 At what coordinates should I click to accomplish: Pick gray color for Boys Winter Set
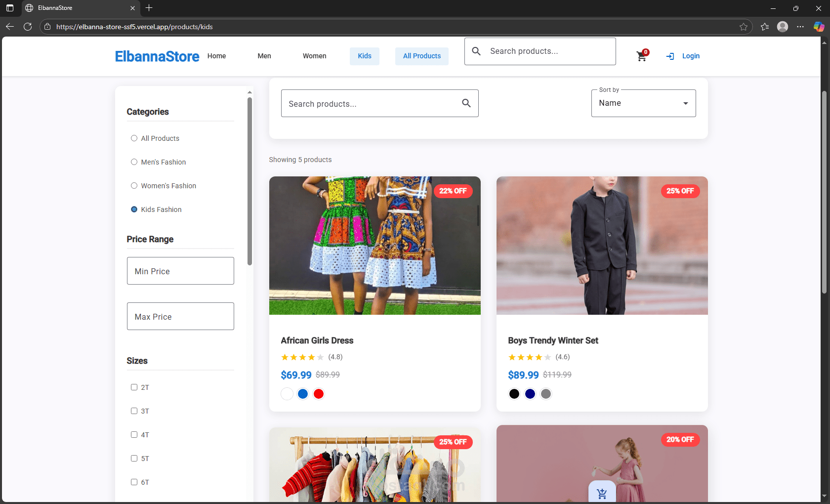click(x=546, y=394)
